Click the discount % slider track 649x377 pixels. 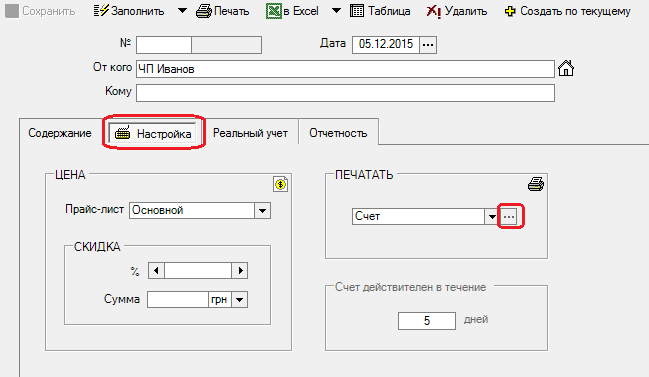click(198, 271)
